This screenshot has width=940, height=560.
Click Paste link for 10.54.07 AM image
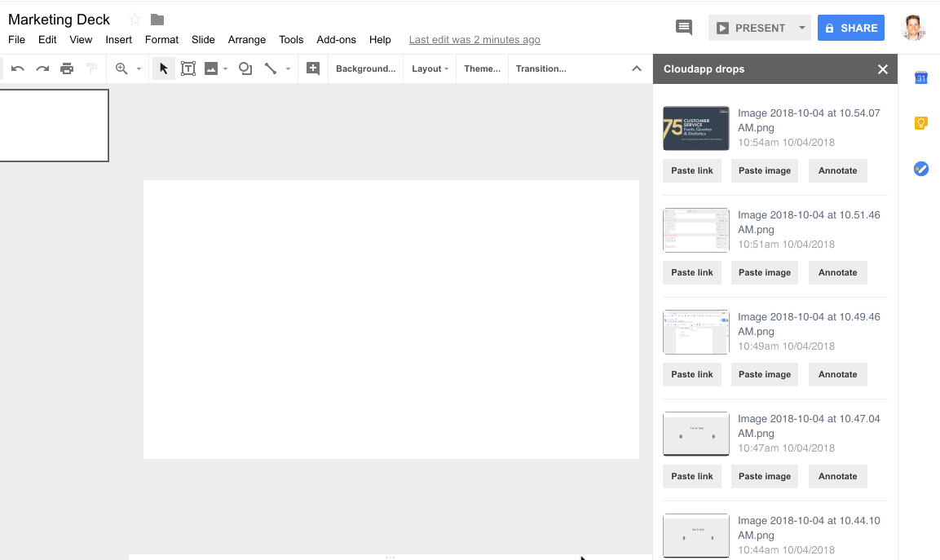[x=692, y=170]
